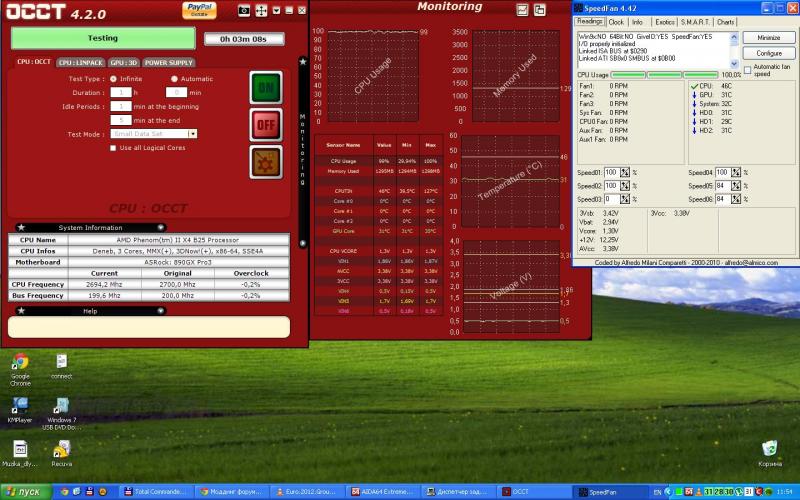Click idle period at the end field
This screenshot has height=500, width=800.
coord(121,120)
